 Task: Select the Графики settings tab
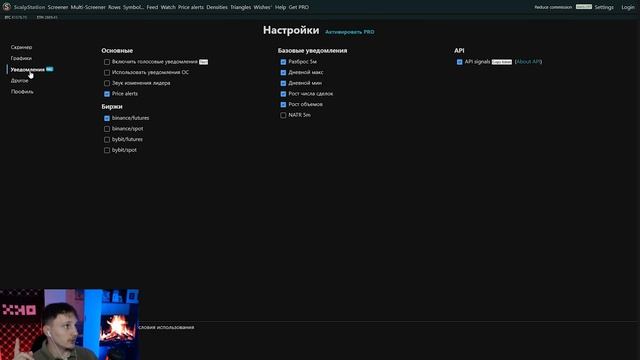21,58
